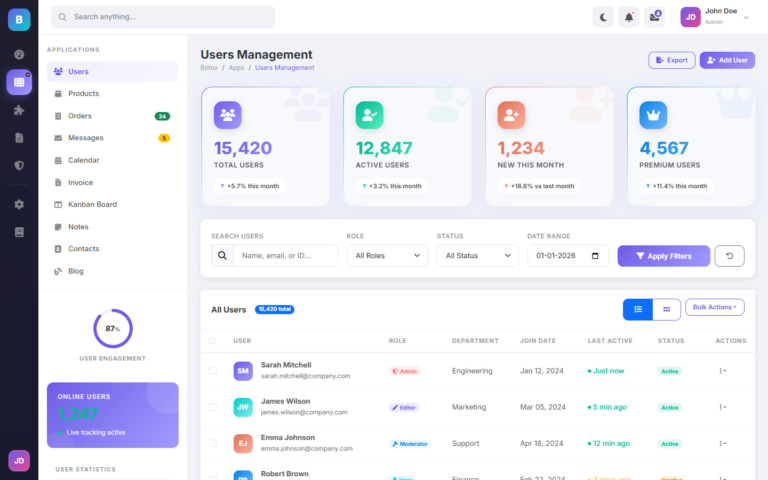Open settings gear in left rail

pyautogui.click(x=19, y=204)
